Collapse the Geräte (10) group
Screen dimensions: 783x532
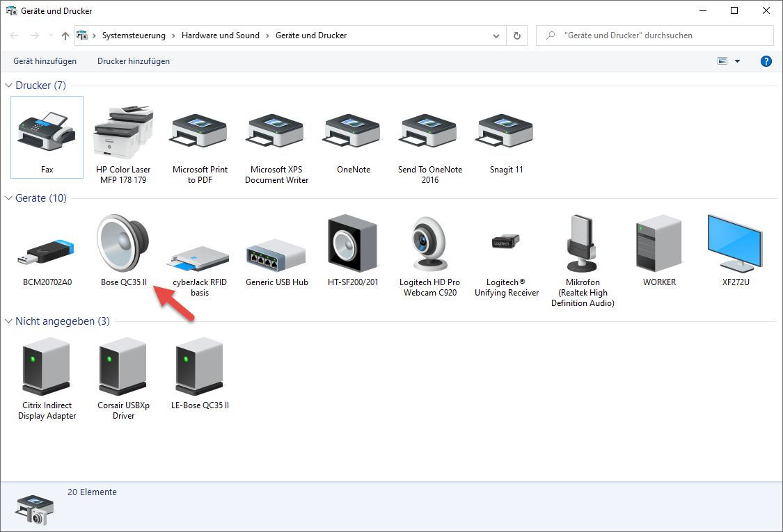[8, 198]
